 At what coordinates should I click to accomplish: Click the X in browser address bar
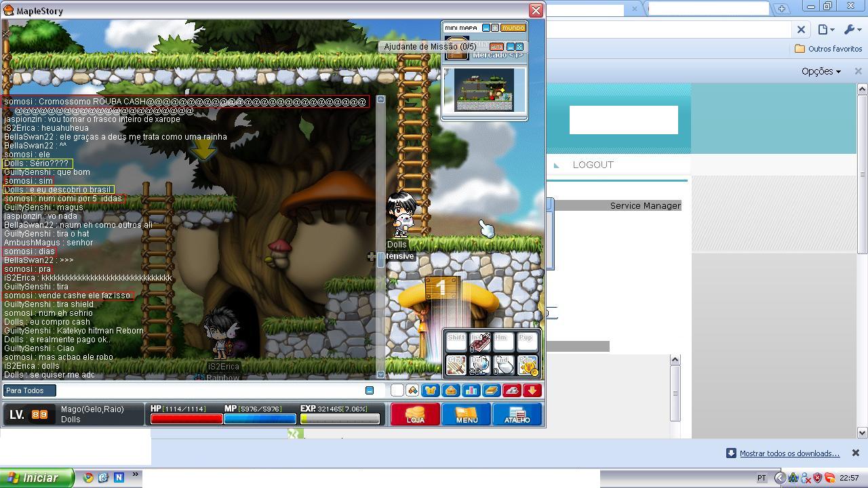pos(801,29)
